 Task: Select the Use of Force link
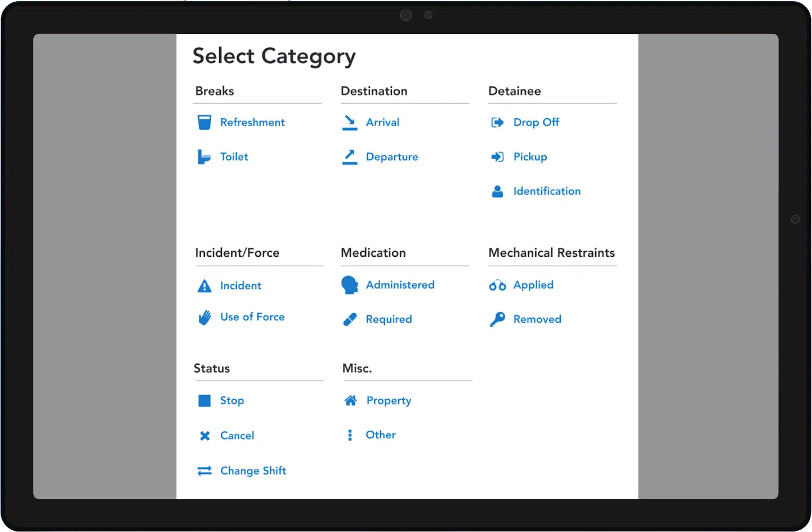[x=252, y=317]
